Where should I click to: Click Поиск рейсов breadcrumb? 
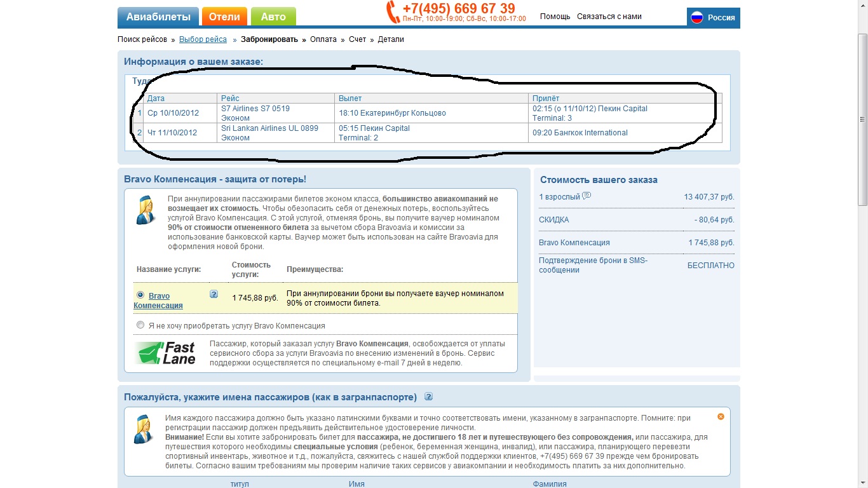click(x=142, y=39)
